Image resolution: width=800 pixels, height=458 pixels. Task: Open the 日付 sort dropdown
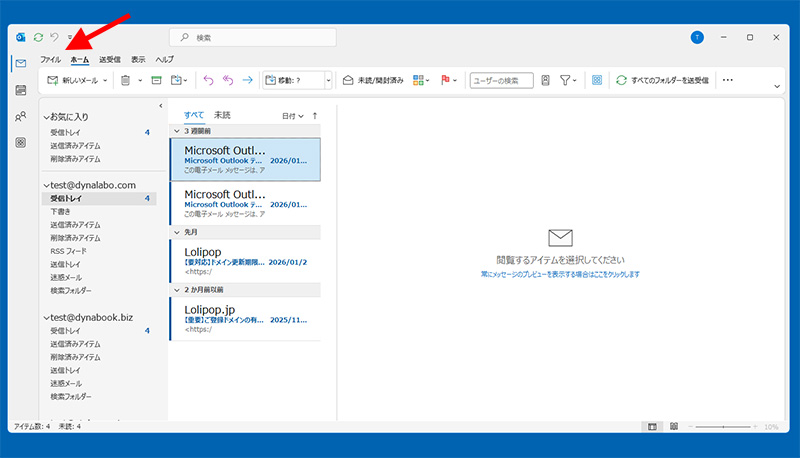click(292, 116)
